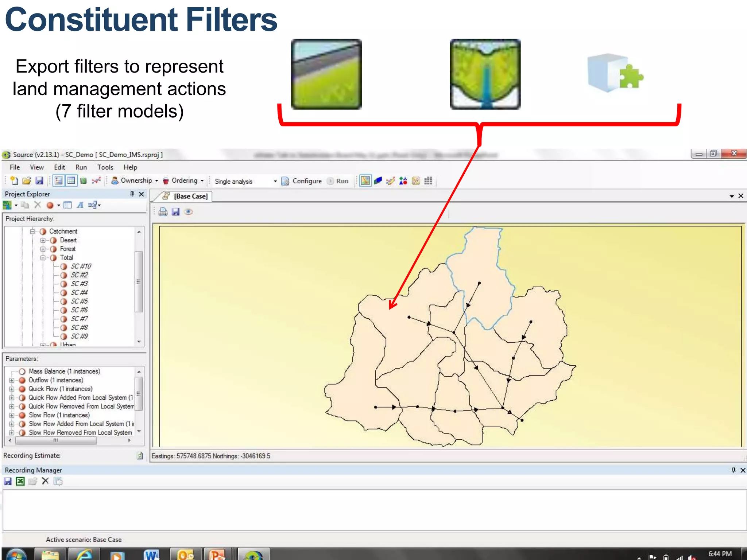Refresh the Recording Estimate icon
The height and width of the screenshot is (560, 747).
point(140,456)
